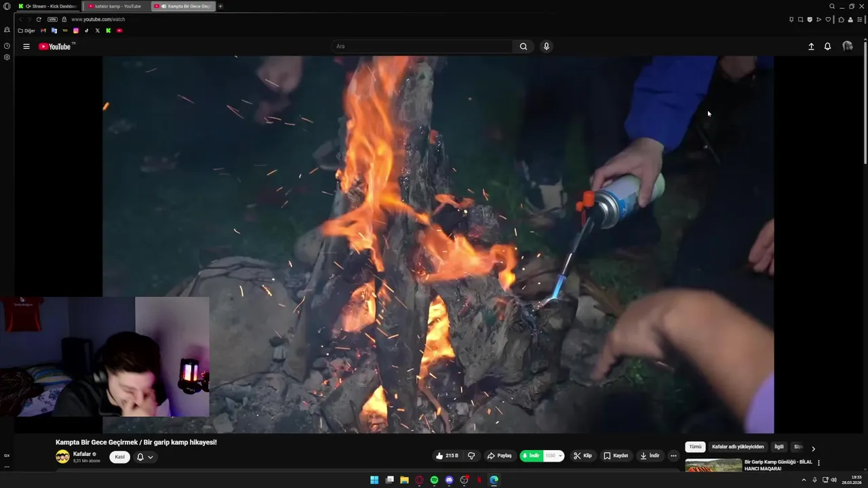This screenshot has width=868, height=488.
Task: Like the video with 215 B thumbs-up
Action: tap(448, 456)
